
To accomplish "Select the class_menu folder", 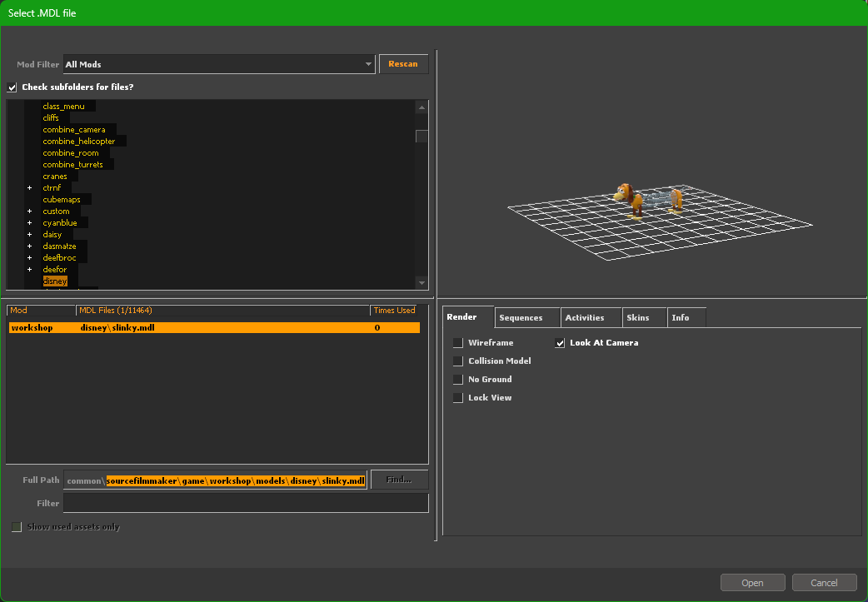I will 63,107.
